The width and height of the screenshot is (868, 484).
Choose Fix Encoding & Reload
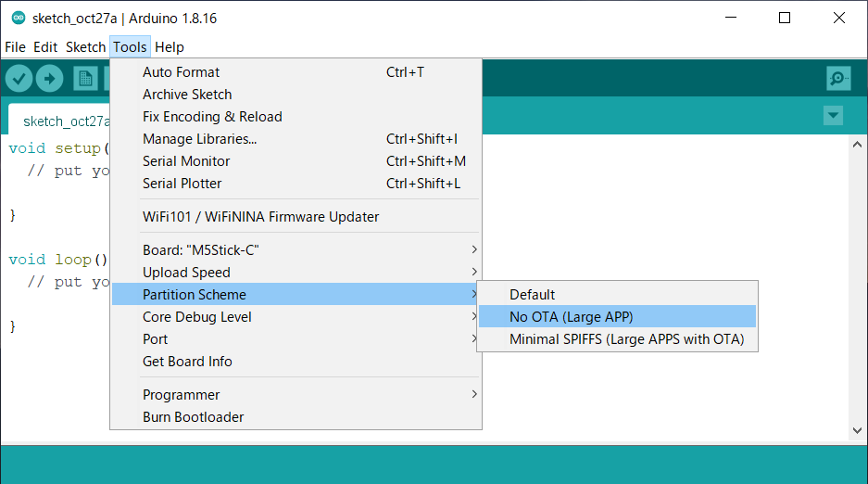click(x=296, y=116)
